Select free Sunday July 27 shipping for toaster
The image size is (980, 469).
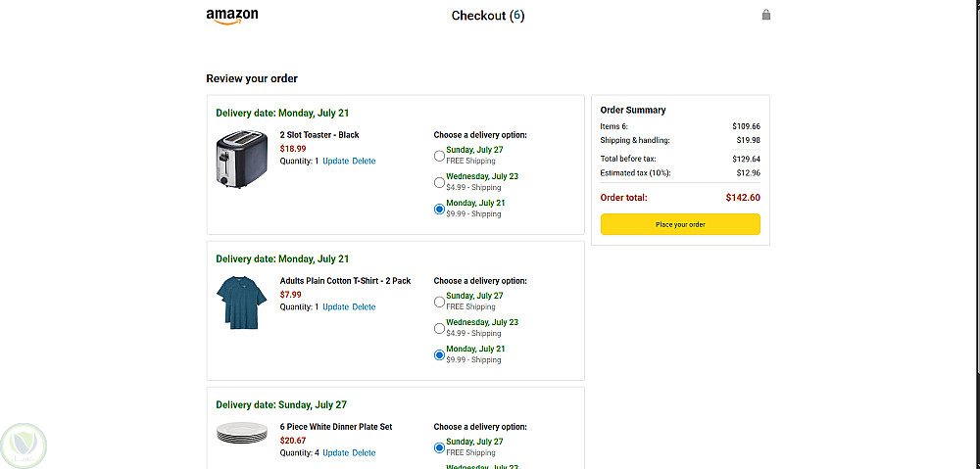[x=439, y=155]
